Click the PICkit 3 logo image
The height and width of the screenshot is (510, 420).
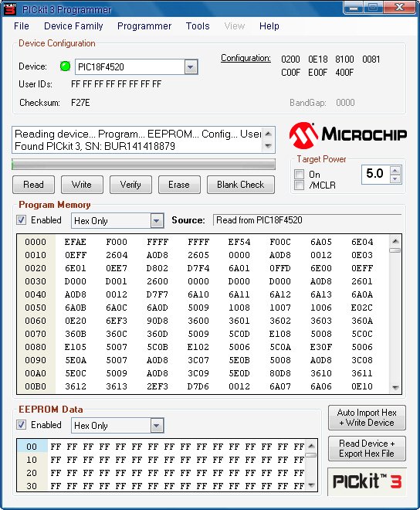[367, 481]
